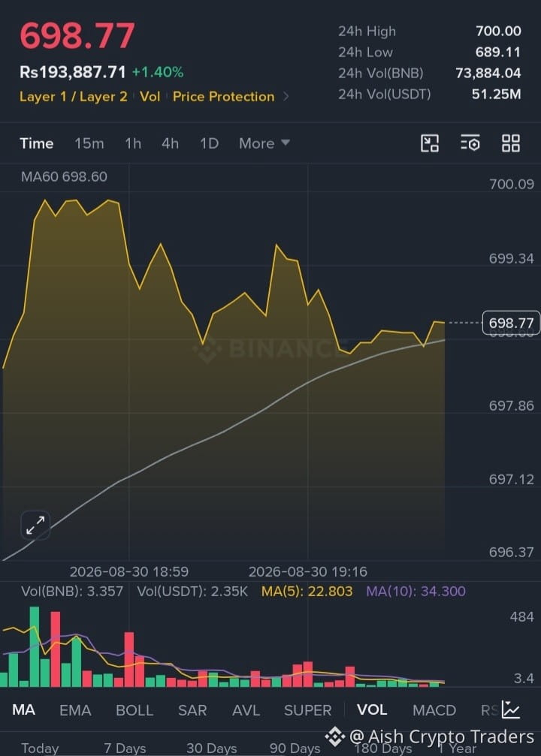The image size is (541, 756).
Task: Click the large 698.77 price header
Action: [x=77, y=36]
